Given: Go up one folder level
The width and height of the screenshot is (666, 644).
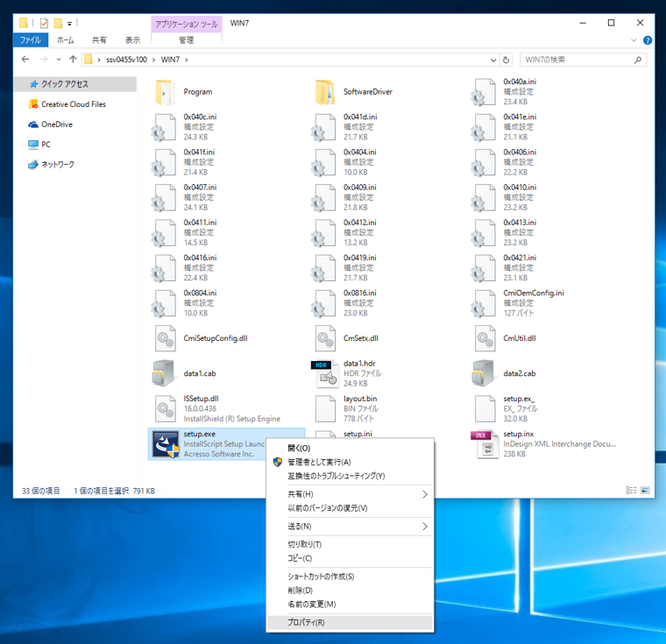Looking at the screenshot, I should [x=73, y=60].
